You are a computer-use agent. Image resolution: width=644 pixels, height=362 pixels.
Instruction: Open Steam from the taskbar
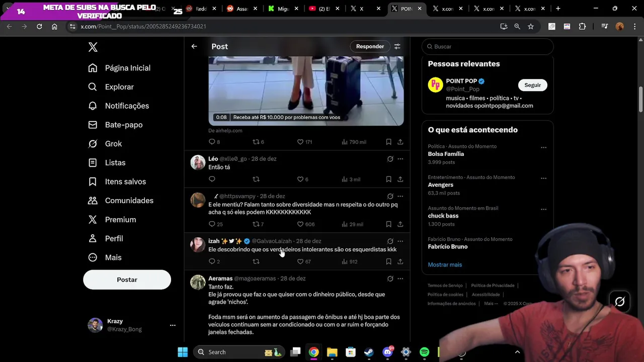(369, 352)
